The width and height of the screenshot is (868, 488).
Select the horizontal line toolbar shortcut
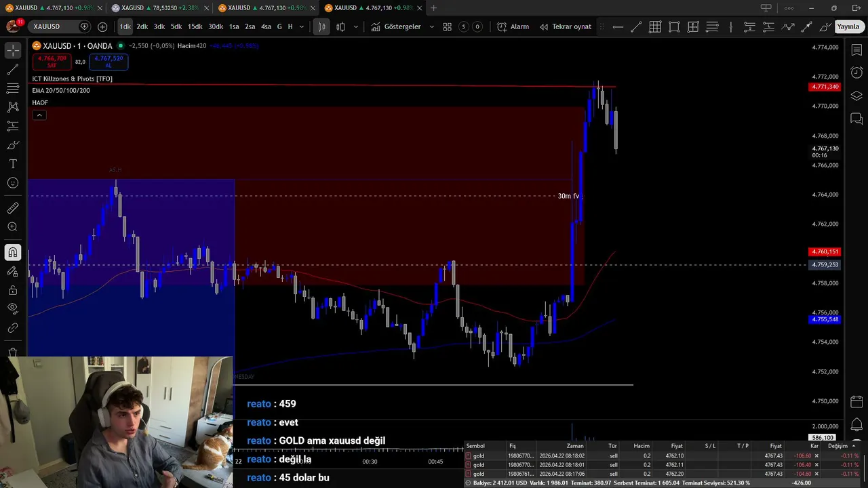coord(618,27)
